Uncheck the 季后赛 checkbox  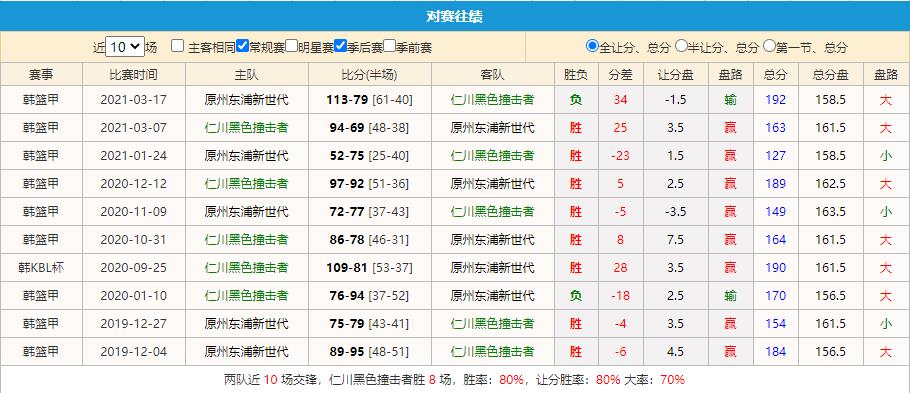click(341, 45)
